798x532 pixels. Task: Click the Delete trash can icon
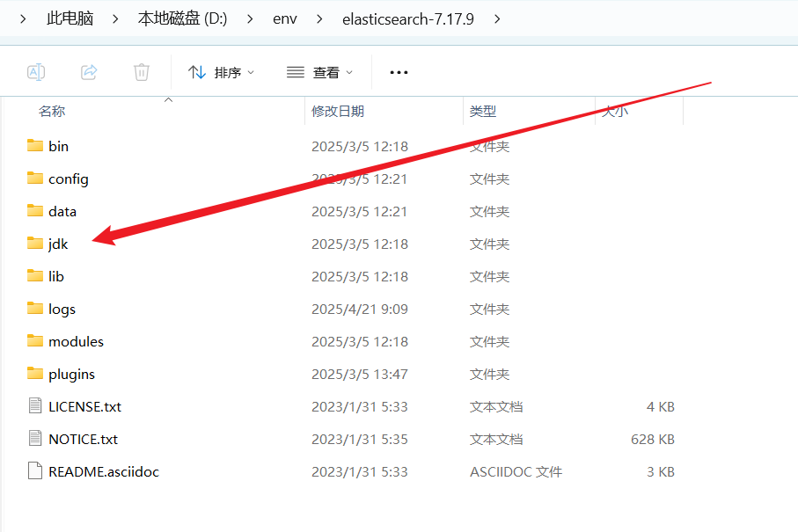click(142, 72)
